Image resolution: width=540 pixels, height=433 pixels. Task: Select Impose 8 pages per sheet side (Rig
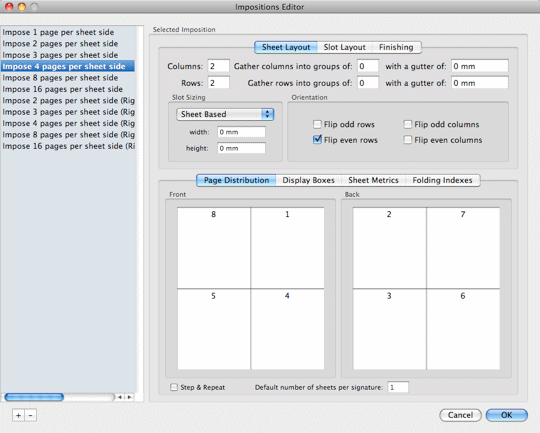68,135
